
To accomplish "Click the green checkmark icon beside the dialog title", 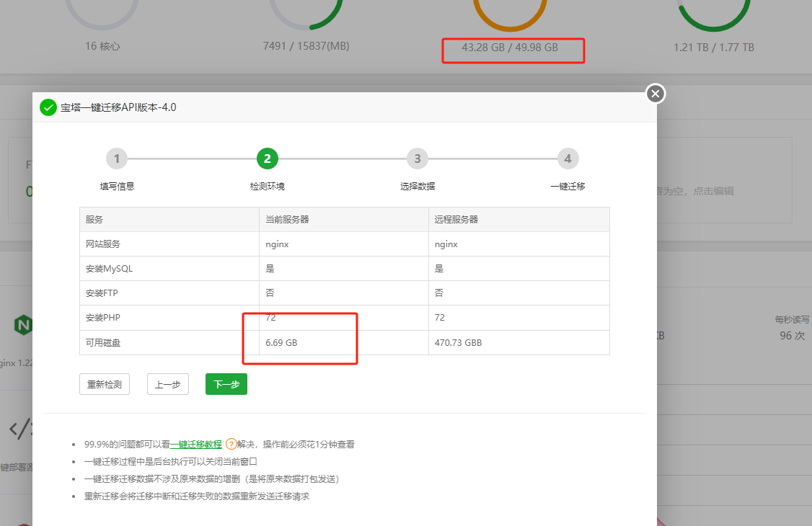I will [x=48, y=107].
